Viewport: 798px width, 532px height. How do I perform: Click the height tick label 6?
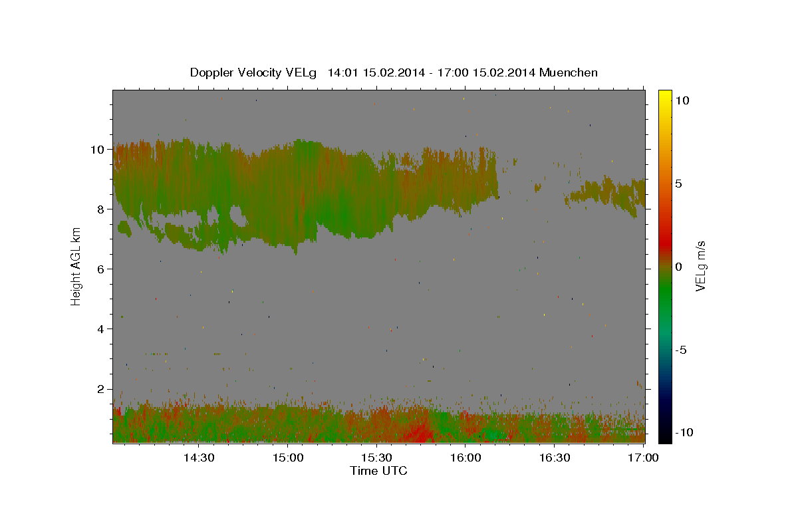[102, 269]
